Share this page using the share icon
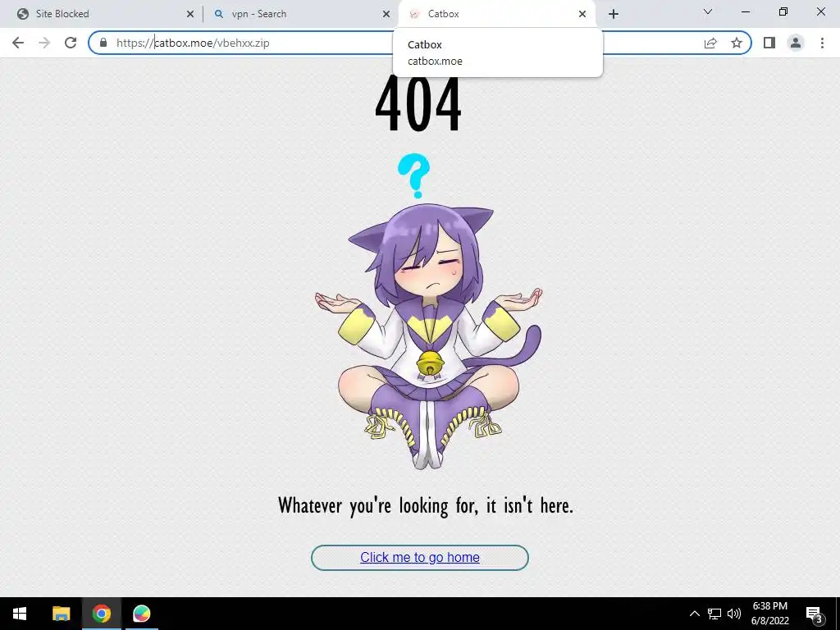 coord(710,43)
